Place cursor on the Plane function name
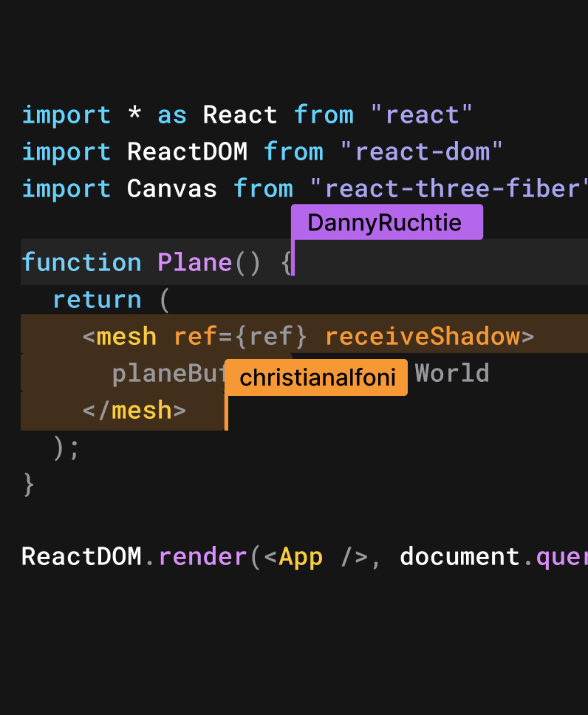This screenshot has width=588, height=715. (194, 263)
